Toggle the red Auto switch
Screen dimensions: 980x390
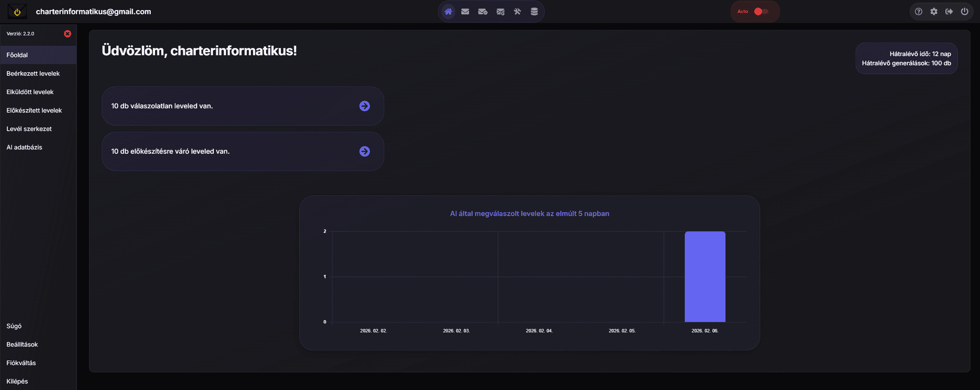(760, 11)
